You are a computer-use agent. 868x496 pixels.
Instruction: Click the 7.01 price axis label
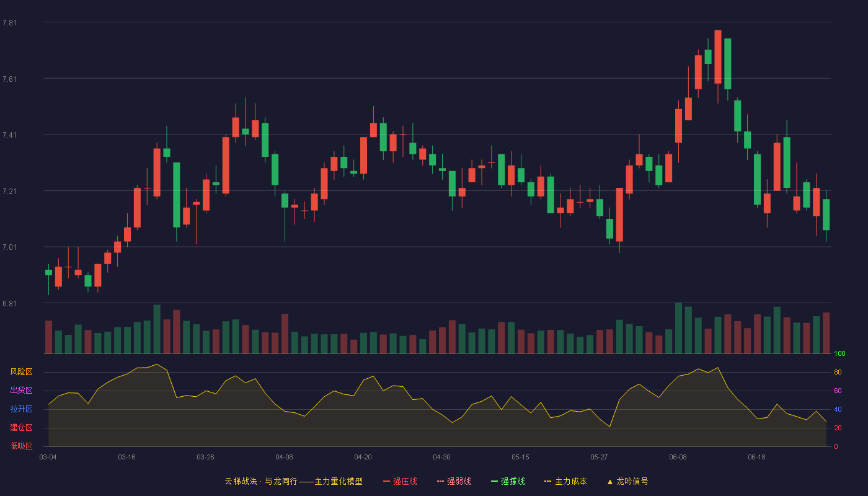pos(9,247)
